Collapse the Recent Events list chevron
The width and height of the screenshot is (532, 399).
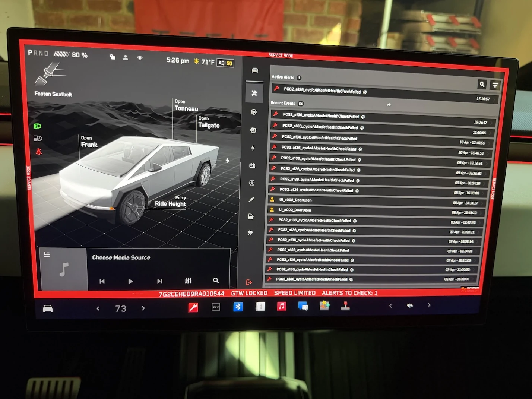pyautogui.click(x=389, y=105)
